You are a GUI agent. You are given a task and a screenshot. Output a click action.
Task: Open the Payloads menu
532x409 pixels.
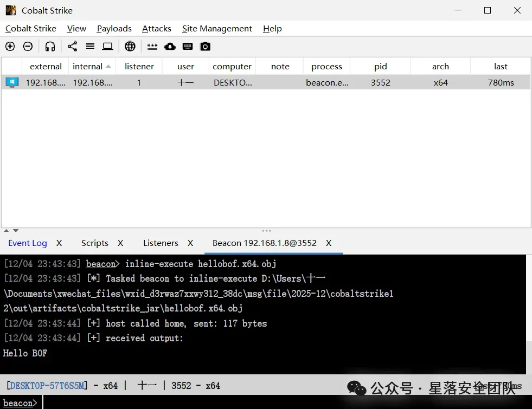(114, 29)
